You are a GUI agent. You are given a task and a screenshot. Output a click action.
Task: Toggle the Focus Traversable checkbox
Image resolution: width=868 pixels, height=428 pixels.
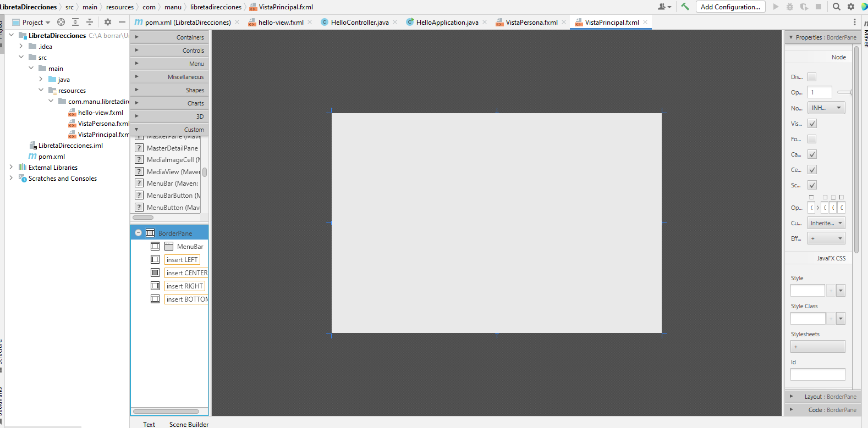tap(812, 139)
